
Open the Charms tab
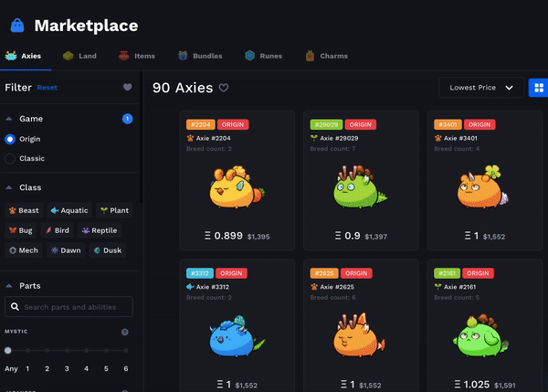326,56
